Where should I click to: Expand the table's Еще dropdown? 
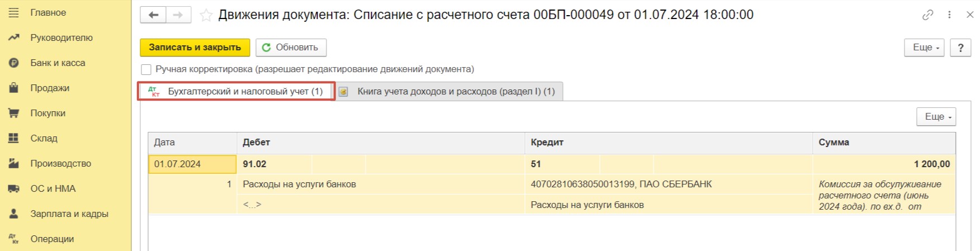936,116
